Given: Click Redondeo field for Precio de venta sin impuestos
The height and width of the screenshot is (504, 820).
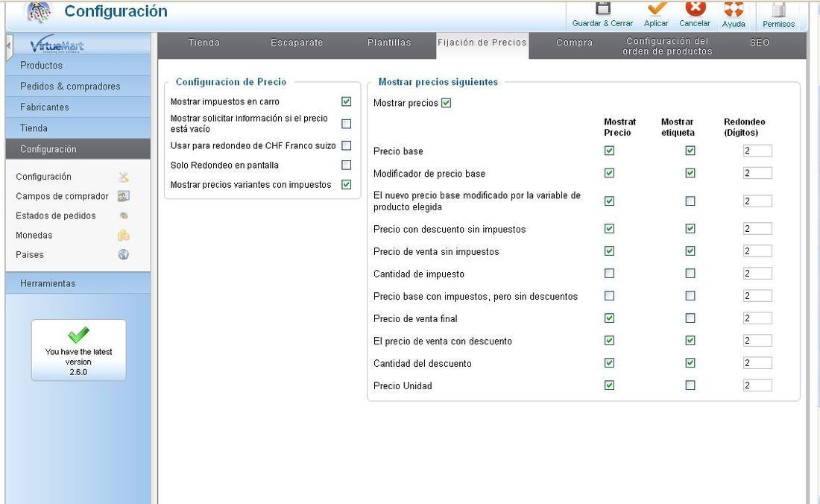Looking at the screenshot, I should tap(757, 251).
